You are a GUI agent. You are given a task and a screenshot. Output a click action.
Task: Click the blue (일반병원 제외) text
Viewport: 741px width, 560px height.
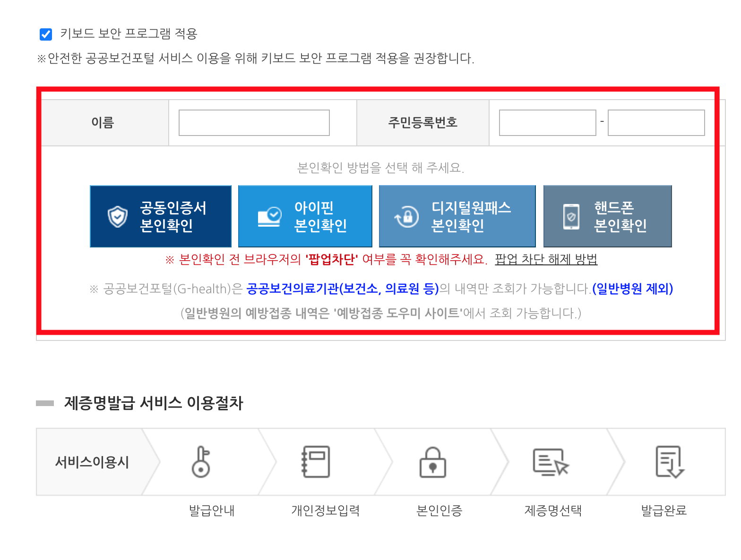(x=633, y=288)
